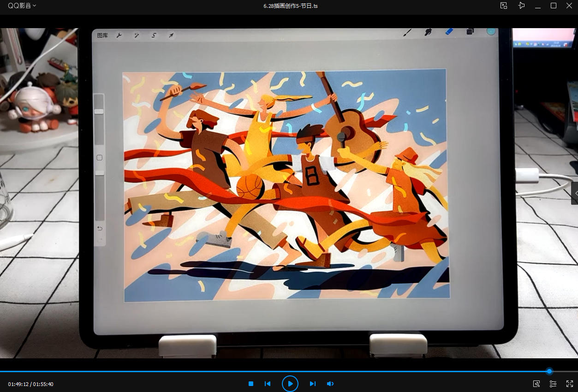Click the Procreate wrench actions icon
The width and height of the screenshot is (578, 392).
pyautogui.click(x=119, y=36)
